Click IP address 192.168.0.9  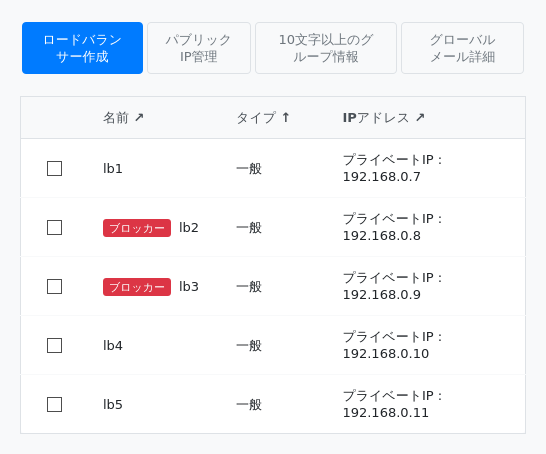pyautogui.click(x=382, y=295)
